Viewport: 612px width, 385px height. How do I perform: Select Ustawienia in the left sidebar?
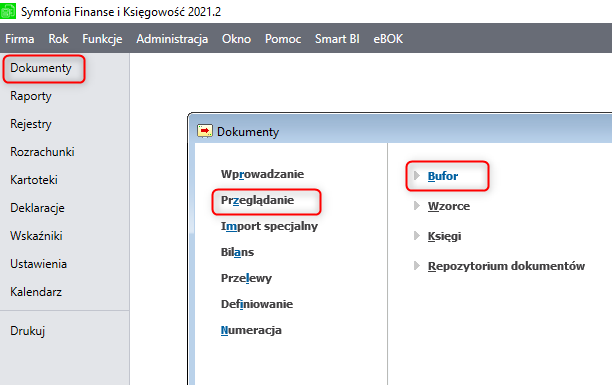(x=38, y=264)
